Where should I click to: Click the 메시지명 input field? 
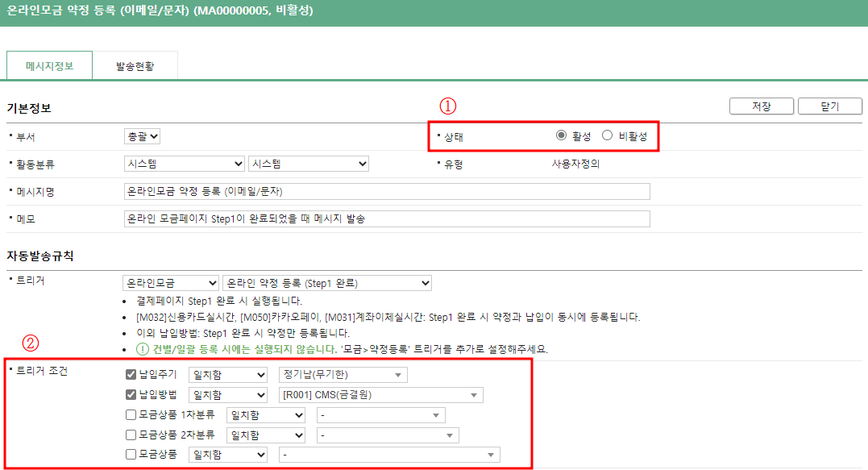[387, 192]
